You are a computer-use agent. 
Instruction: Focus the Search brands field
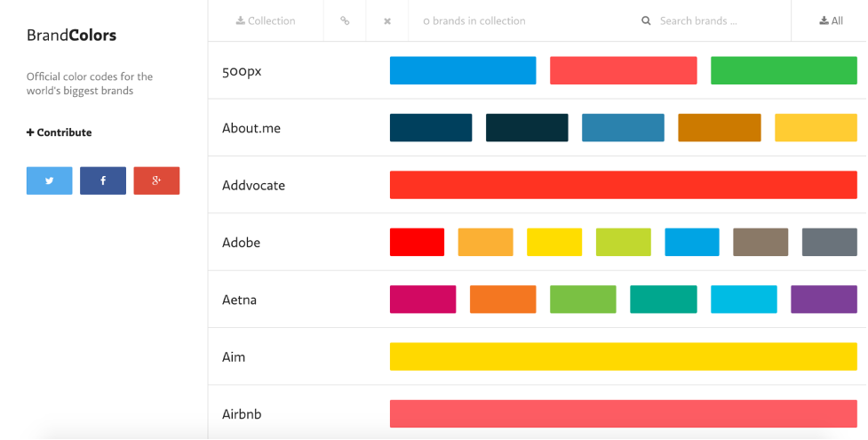tap(714, 21)
